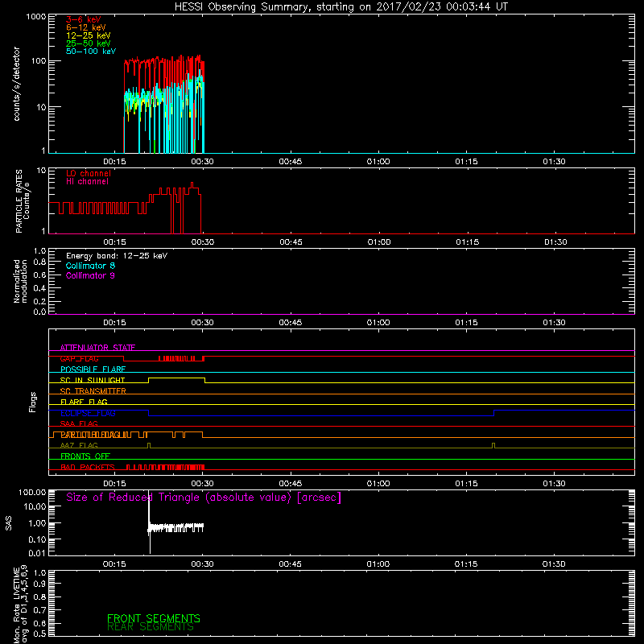Image resolution: width=644 pixels, height=644 pixels.
Task: Click the 0.4 tick on modulation axis
Action: coord(39,288)
